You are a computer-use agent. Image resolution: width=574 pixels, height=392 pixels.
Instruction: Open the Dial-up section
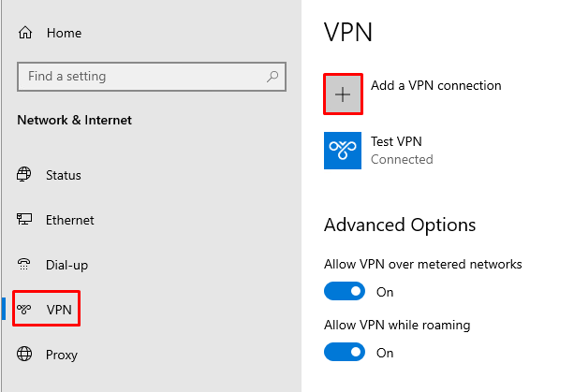coord(66,265)
